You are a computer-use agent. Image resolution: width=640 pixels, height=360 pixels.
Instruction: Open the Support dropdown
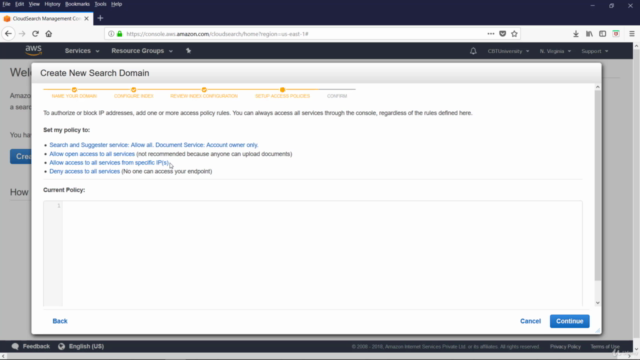point(595,51)
